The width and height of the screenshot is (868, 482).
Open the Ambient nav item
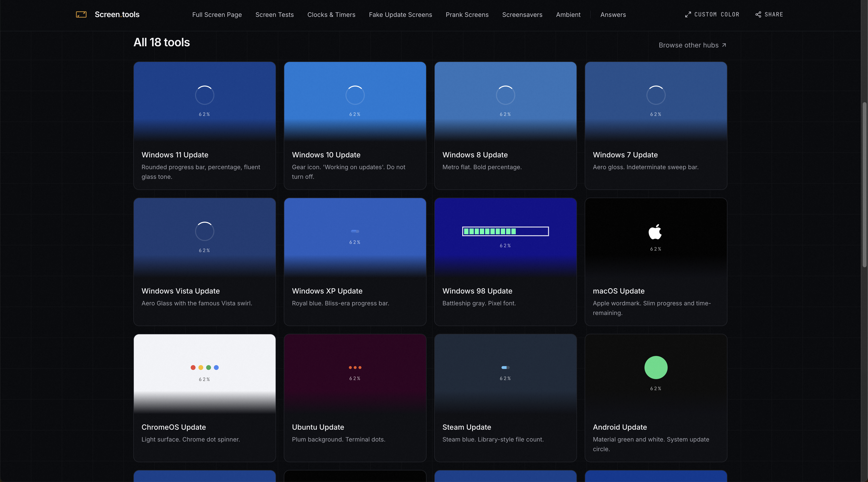click(568, 14)
